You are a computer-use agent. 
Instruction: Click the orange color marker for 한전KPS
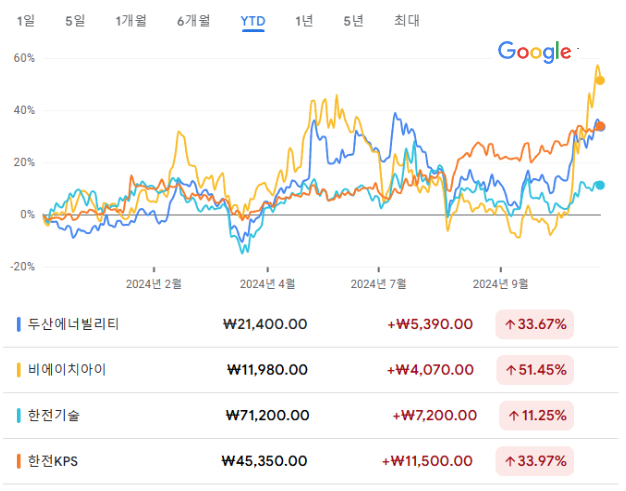click(18, 461)
